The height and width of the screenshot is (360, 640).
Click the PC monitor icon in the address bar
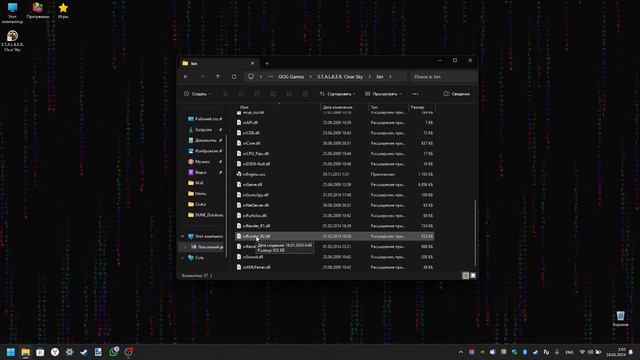point(251,77)
